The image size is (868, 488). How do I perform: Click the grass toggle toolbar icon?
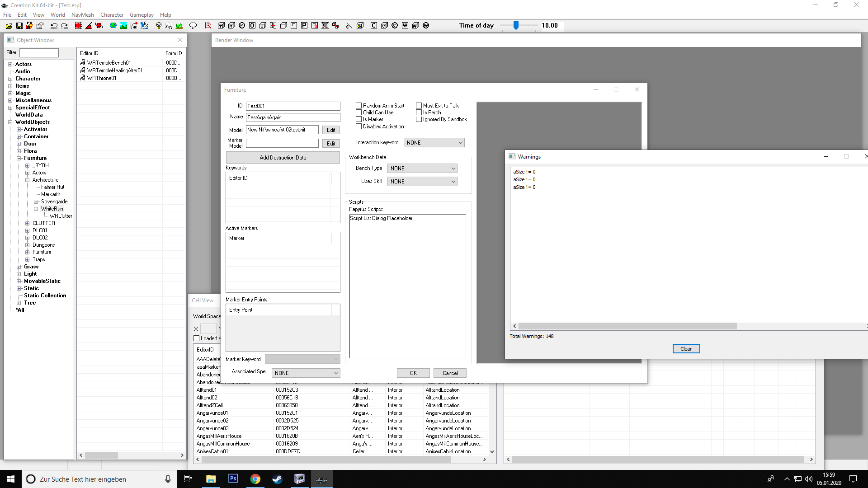[179, 26]
